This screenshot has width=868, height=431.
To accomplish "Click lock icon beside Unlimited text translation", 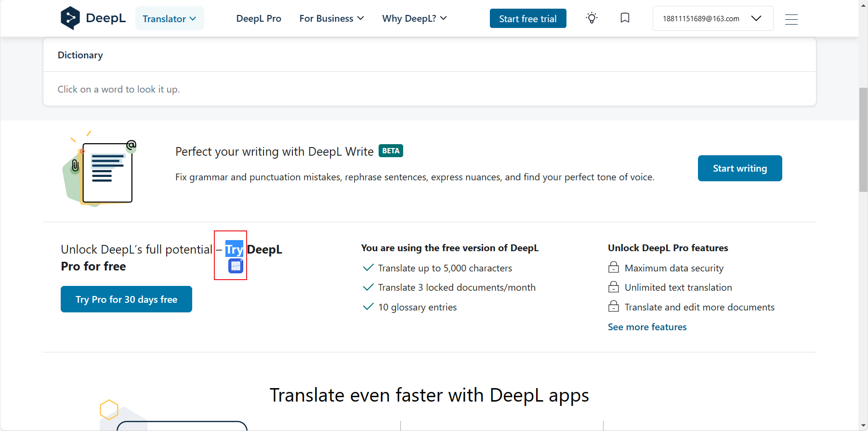I will click(x=613, y=287).
